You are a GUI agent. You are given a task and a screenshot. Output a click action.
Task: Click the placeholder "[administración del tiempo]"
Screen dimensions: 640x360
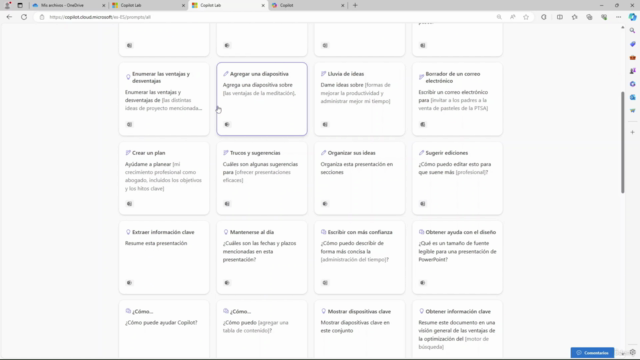[x=353, y=260]
